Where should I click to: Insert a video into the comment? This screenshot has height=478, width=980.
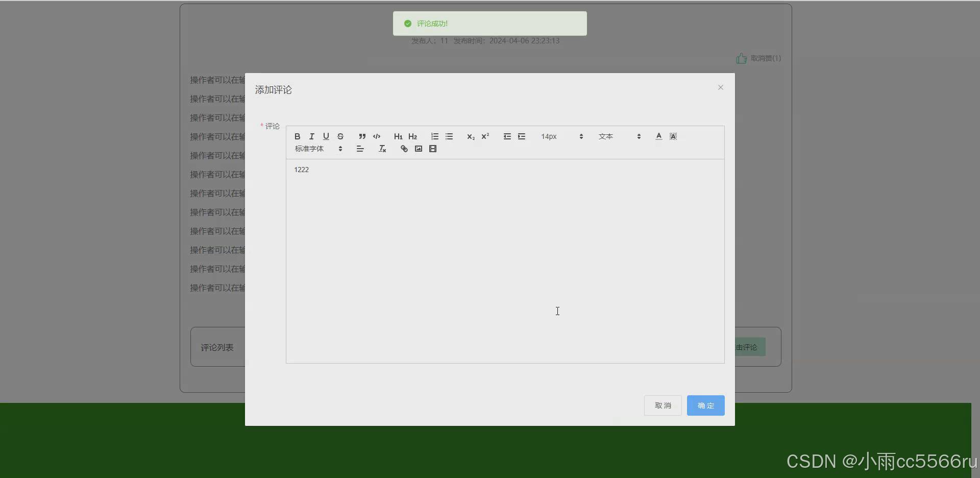click(433, 149)
